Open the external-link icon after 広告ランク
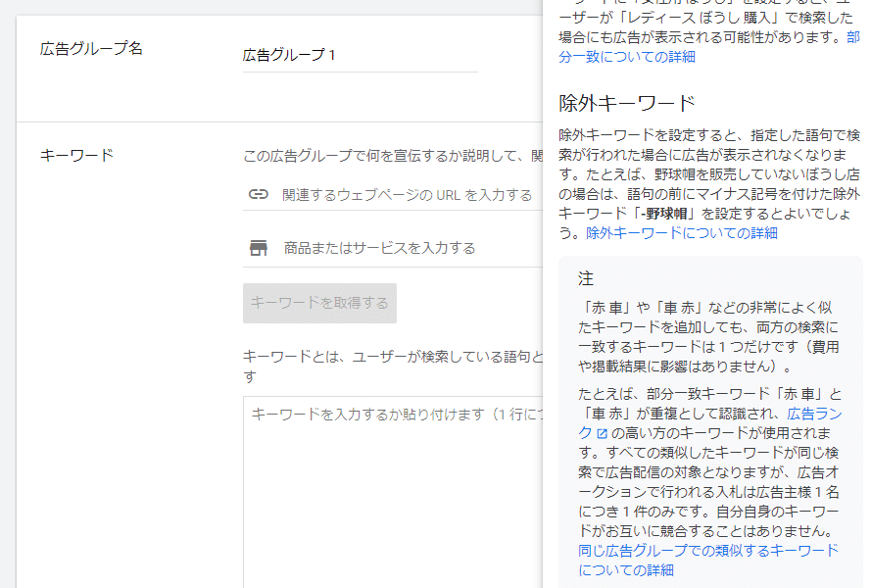 point(603,433)
